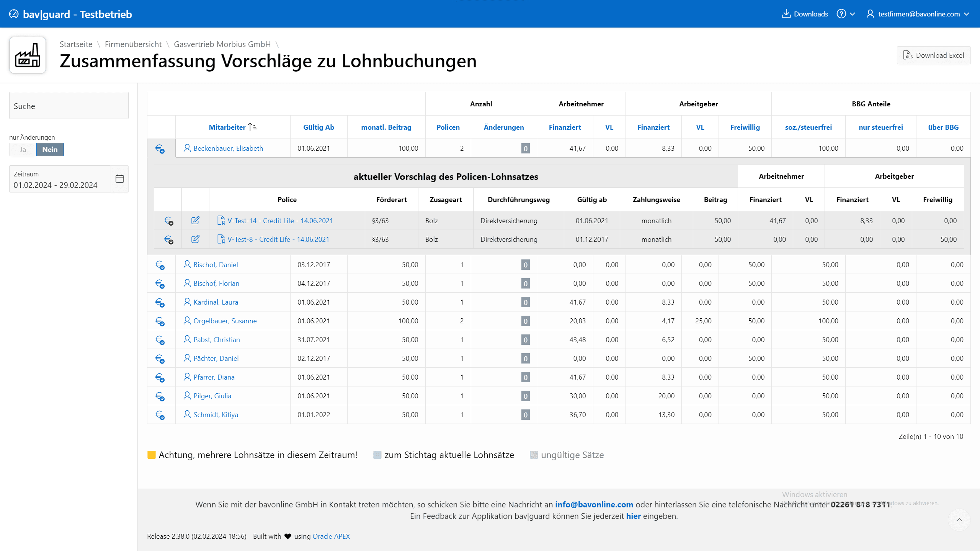Expand details for Bischof, Daniel row
The image size is (980, 551).
pyautogui.click(x=160, y=265)
